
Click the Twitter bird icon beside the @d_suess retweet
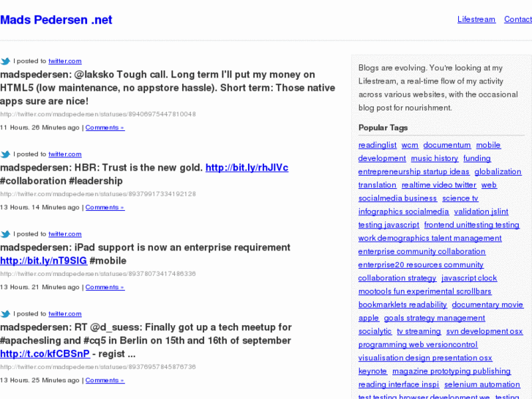[x=5, y=314]
